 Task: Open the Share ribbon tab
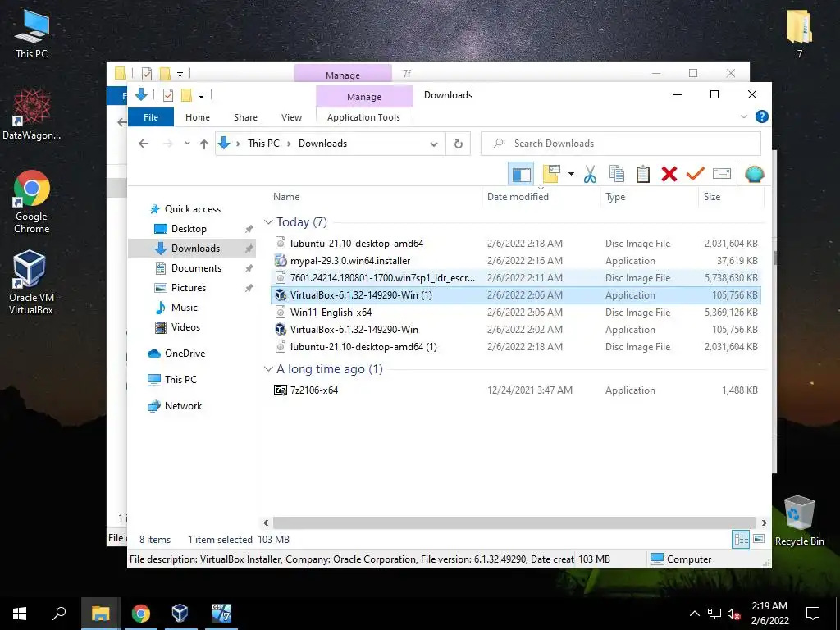tap(245, 116)
